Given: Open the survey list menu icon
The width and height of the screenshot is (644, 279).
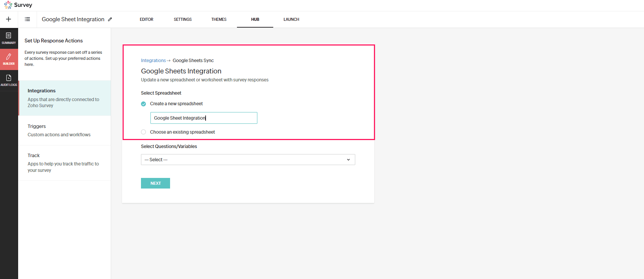Looking at the screenshot, I should coord(28,19).
